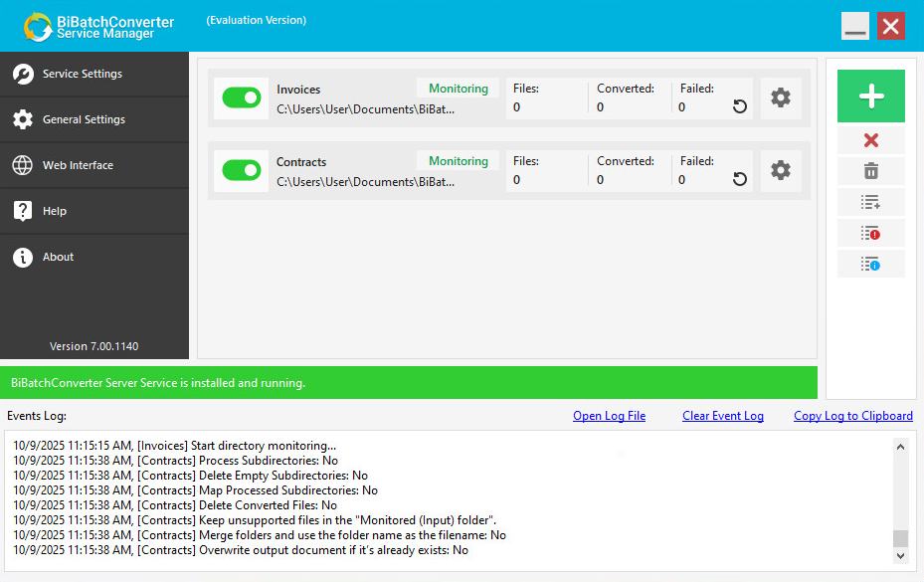Screen dimensions: 924x582
Task: Click the red X remove job icon
Action: pyautogui.click(x=870, y=140)
